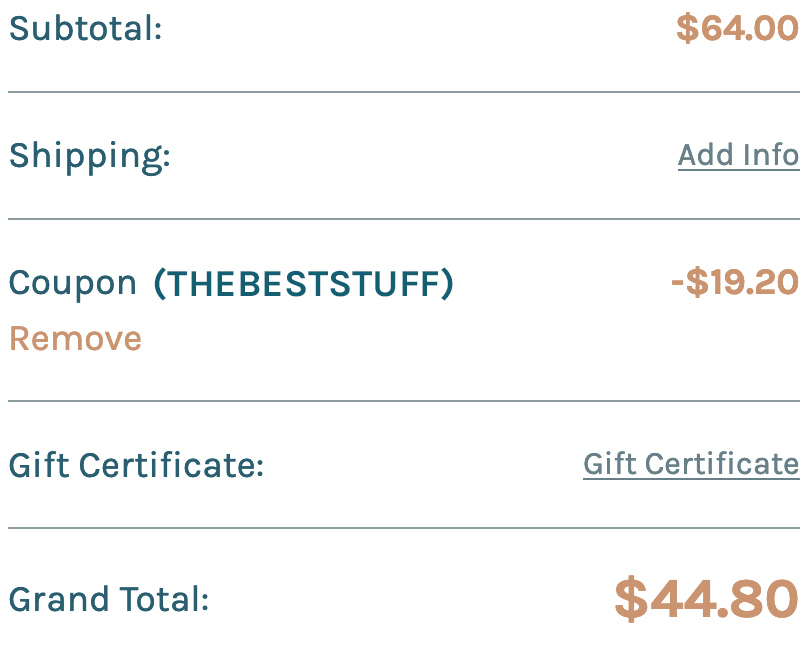This screenshot has height=668, width=812.
Task: Click Remove to delete the coupon
Action: (74, 339)
